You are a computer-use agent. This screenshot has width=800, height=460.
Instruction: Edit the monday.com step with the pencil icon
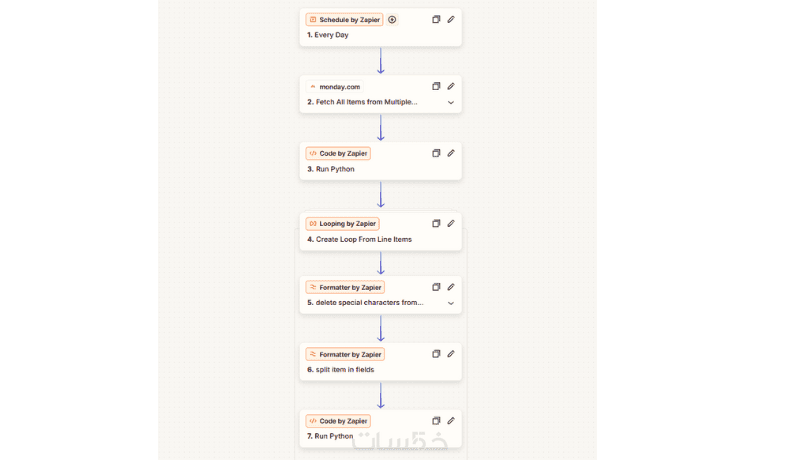(451, 86)
